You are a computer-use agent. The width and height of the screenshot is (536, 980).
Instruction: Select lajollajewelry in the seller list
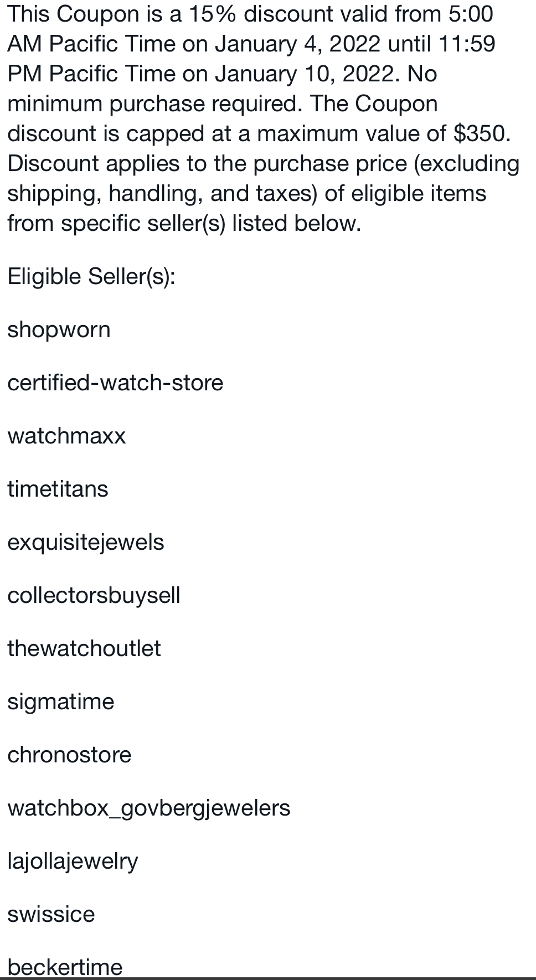[73, 862]
